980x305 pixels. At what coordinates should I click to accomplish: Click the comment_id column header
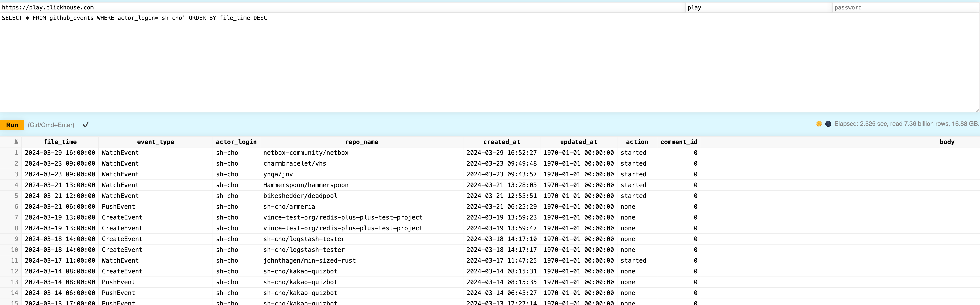679,142
